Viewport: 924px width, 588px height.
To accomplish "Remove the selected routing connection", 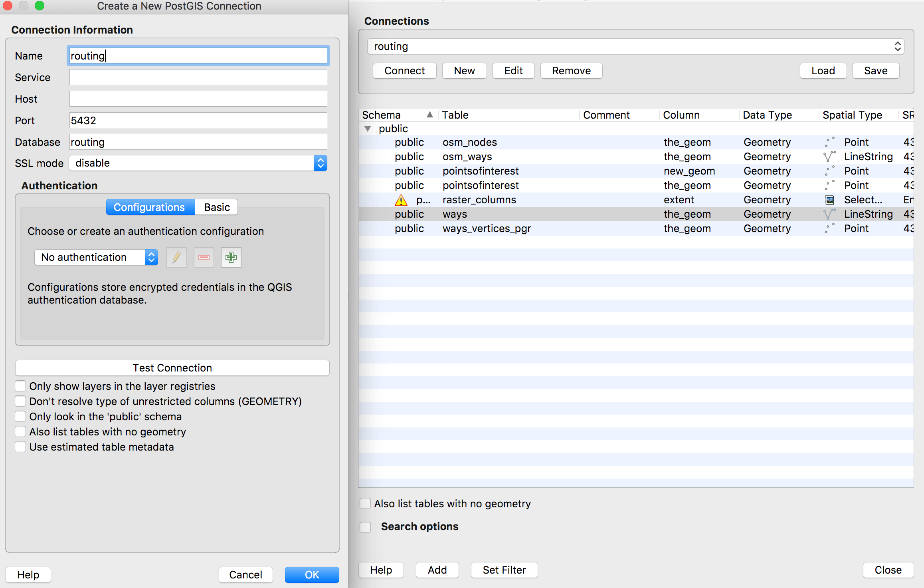I will click(x=571, y=71).
